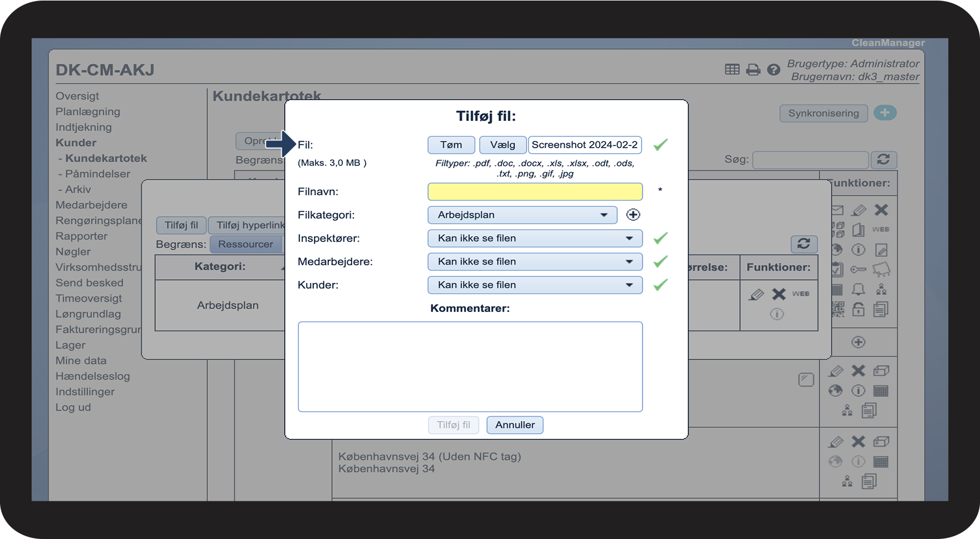Screen dimensions: 980x539
Task: Open the Filkategori dropdown showing Arbejdsplan
Action: [522, 215]
